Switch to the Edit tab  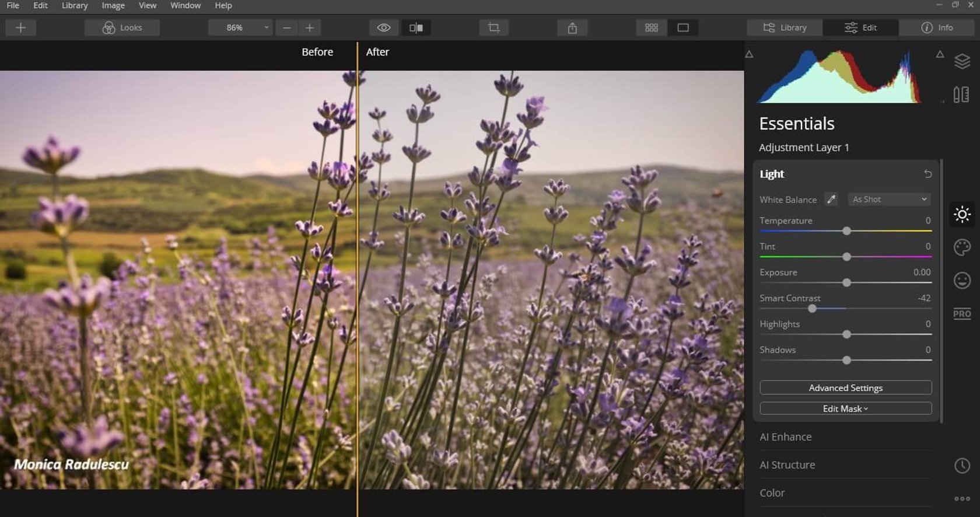(860, 27)
